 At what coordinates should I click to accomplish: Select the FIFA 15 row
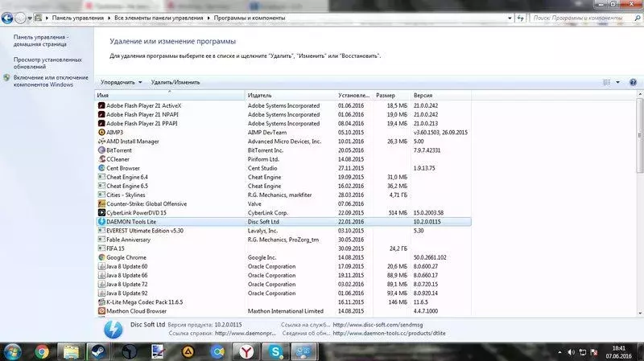pos(283,248)
